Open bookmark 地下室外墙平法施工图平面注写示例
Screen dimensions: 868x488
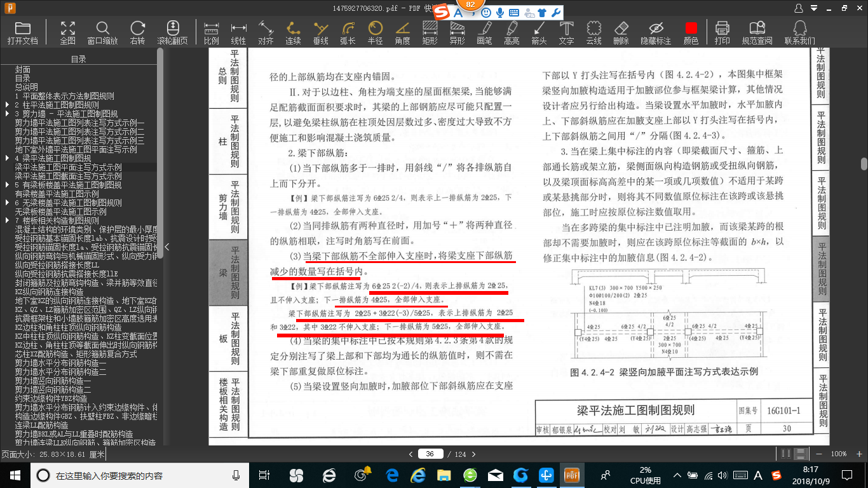pos(76,149)
